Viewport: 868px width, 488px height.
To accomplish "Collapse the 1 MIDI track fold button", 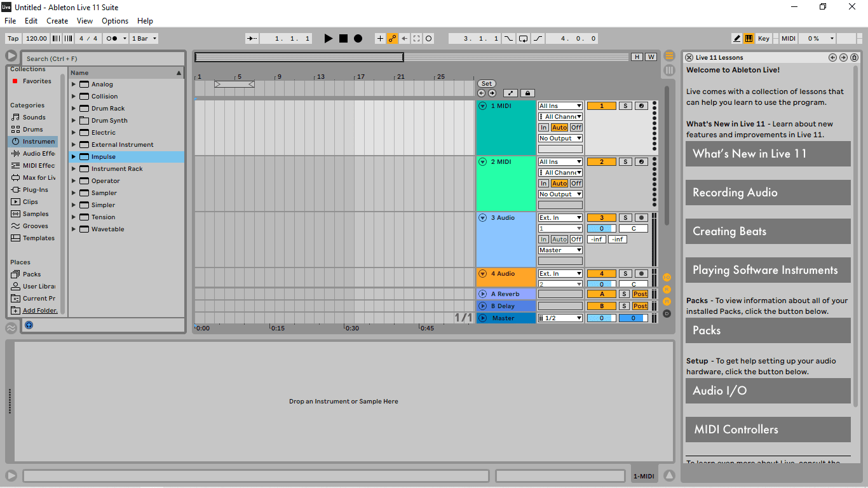I will (482, 106).
